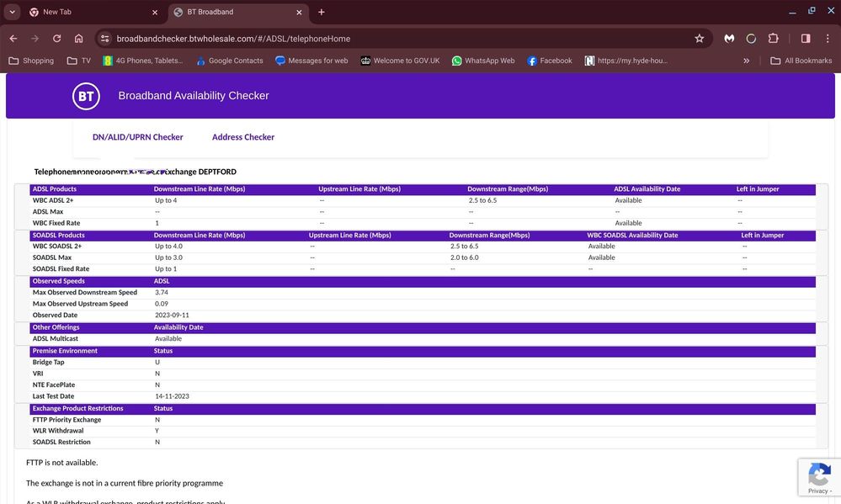Close the New Tab browser tab
Screen dimensions: 841x504
pyautogui.click(x=155, y=13)
